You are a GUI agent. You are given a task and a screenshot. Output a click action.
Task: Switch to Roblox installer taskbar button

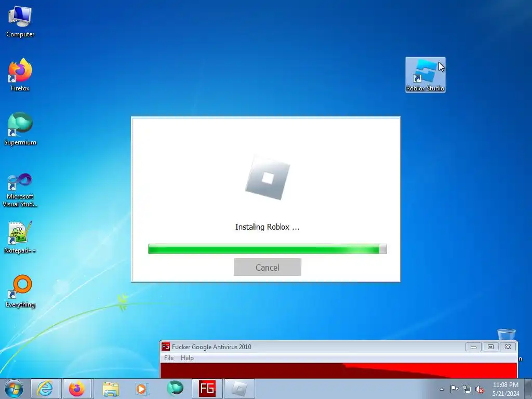tap(239, 389)
